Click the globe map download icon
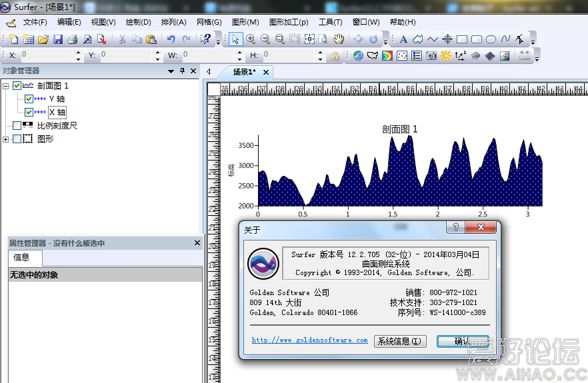The height and width of the screenshot is (383, 588). tap(358, 56)
